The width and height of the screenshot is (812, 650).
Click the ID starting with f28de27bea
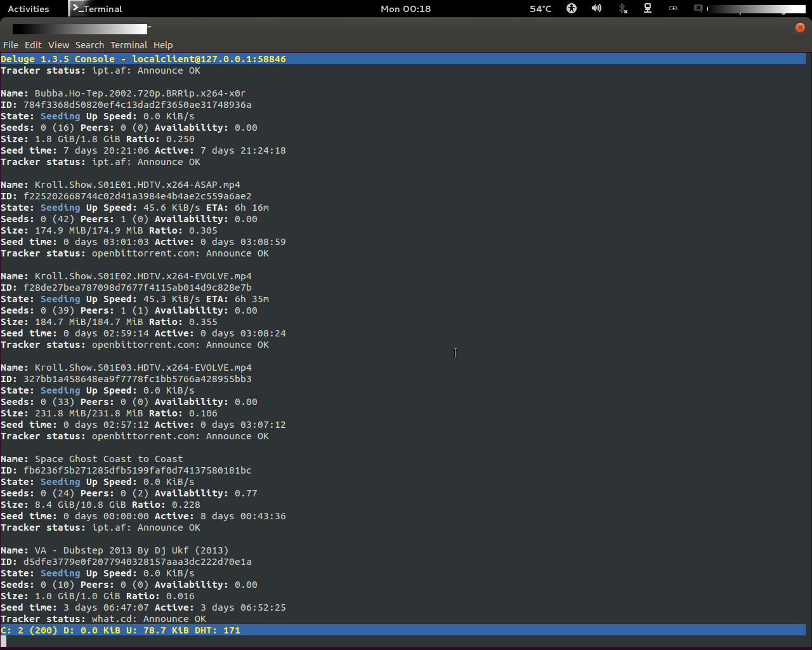click(x=138, y=288)
